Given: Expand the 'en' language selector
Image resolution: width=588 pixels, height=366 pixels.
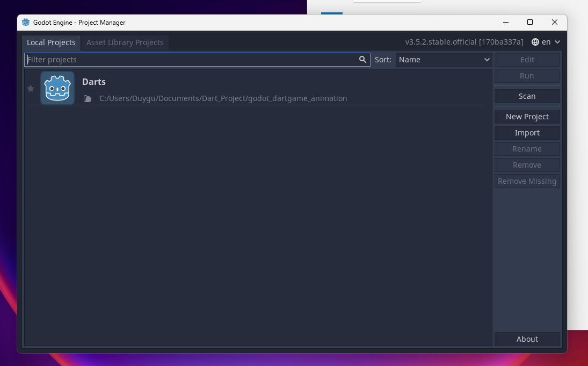Looking at the screenshot, I should (546, 41).
